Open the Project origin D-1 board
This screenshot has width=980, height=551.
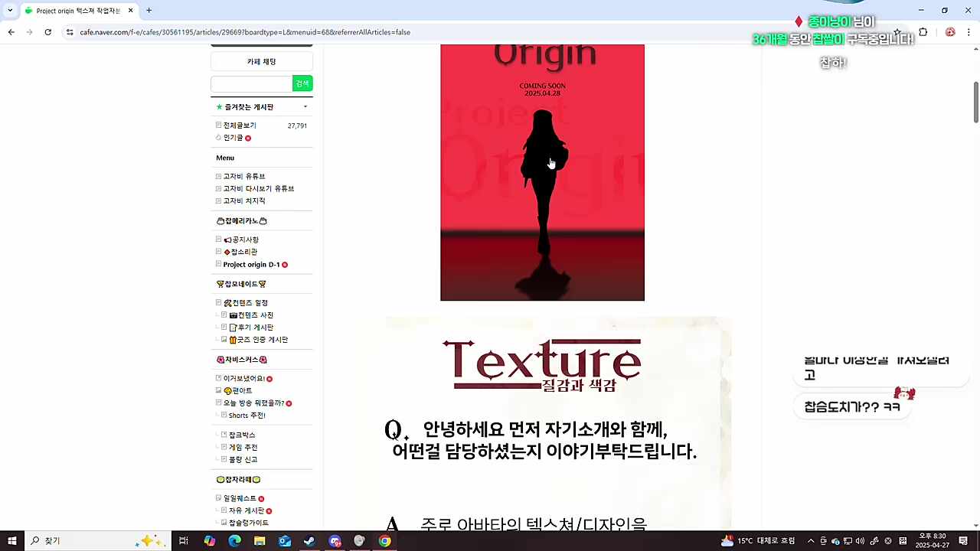point(251,265)
